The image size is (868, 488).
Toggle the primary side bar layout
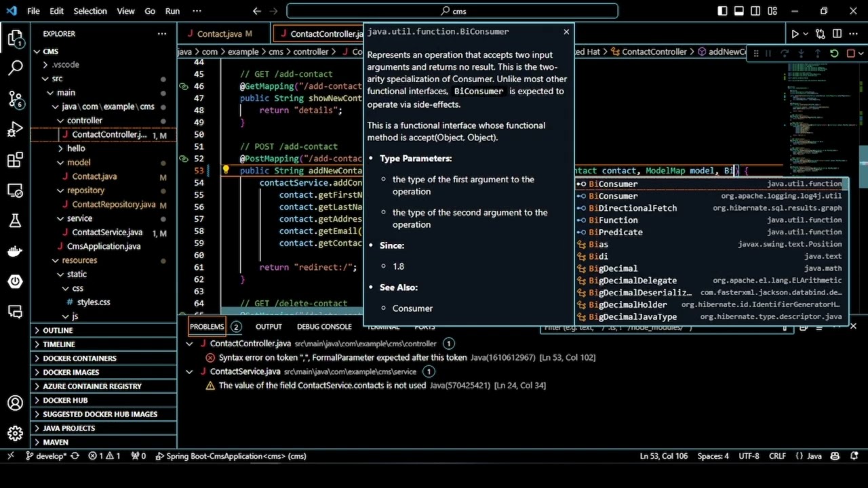723,11
